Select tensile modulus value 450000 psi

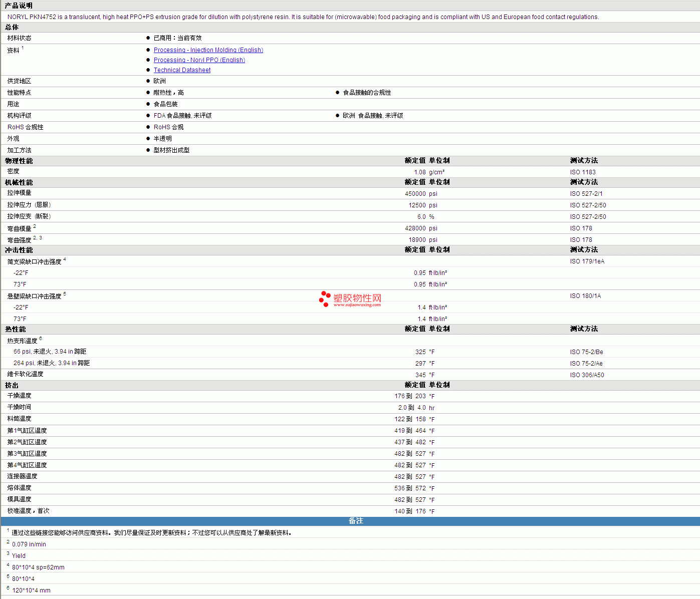coord(421,194)
